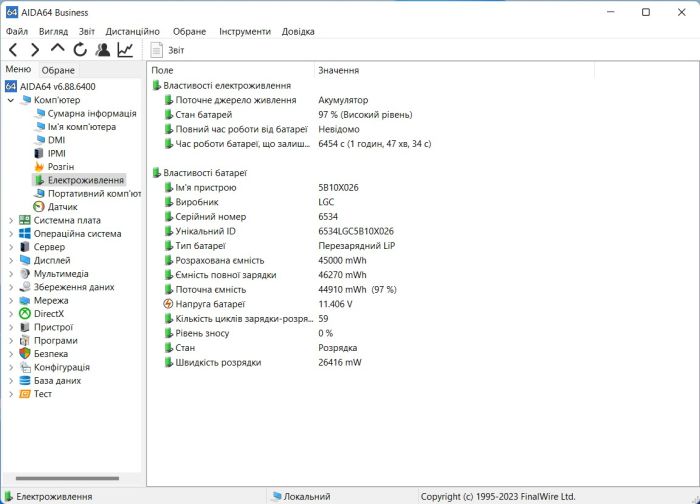Go back with the left arrow toolbar icon
The height and width of the screenshot is (504, 700).
(x=13, y=50)
